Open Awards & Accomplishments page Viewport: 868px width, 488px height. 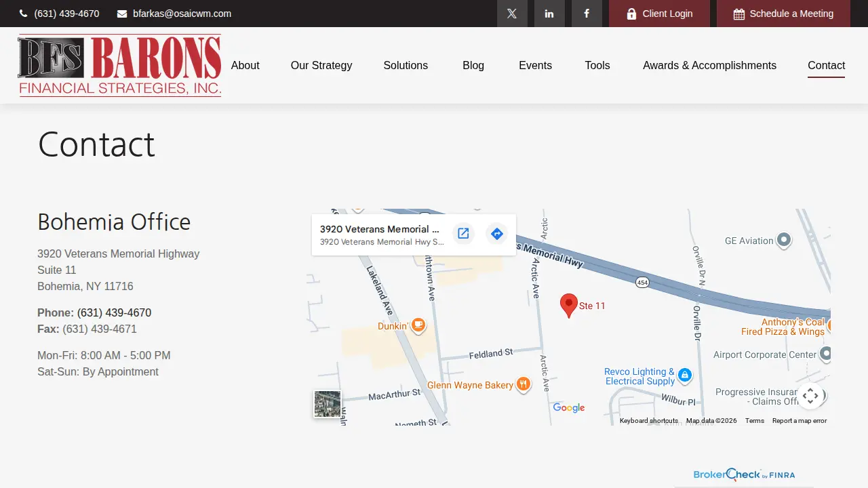[x=709, y=66]
